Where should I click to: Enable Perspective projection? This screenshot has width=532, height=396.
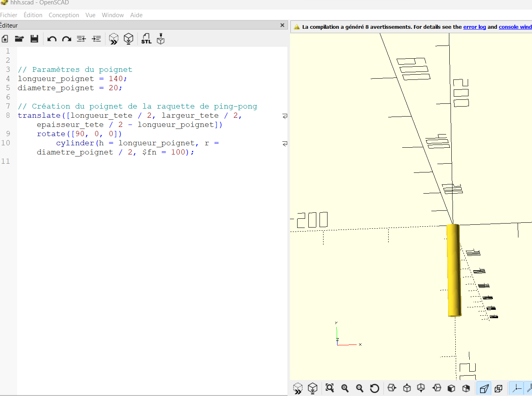484,388
